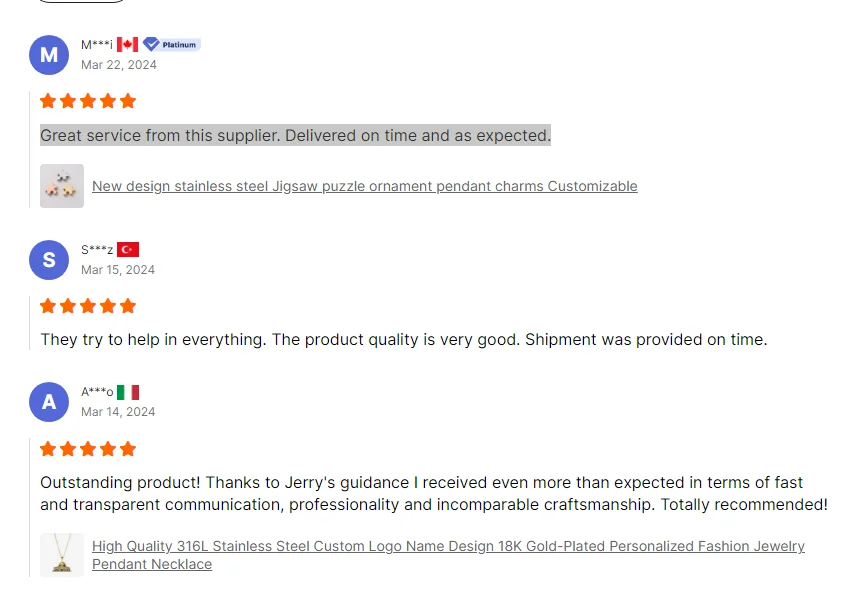Click the blue A avatar circle
This screenshot has height=589, width=859.
point(49,401)
